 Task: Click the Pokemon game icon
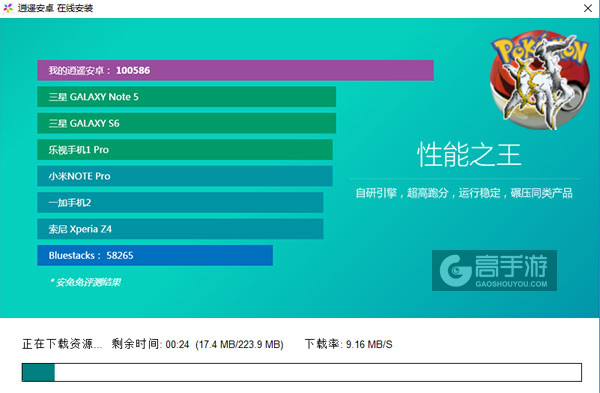[x=540, y=80]
